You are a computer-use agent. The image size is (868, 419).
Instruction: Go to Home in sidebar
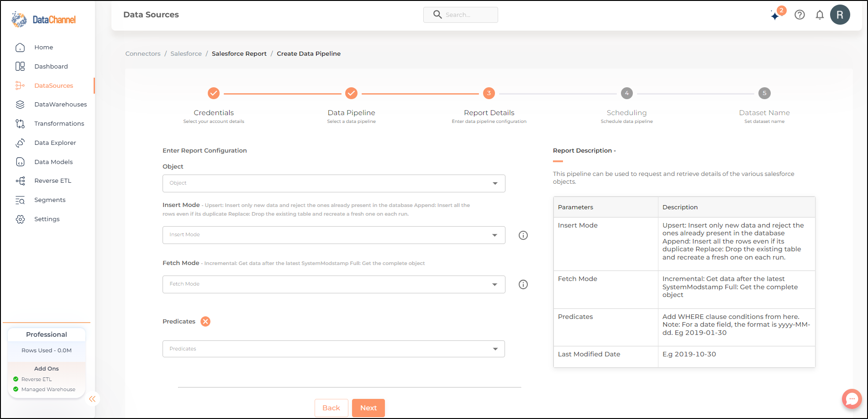tap(44, 48)
